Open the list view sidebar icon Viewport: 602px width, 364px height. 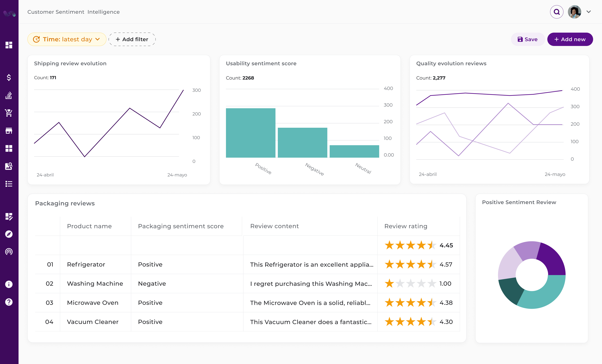click(9, 184)
